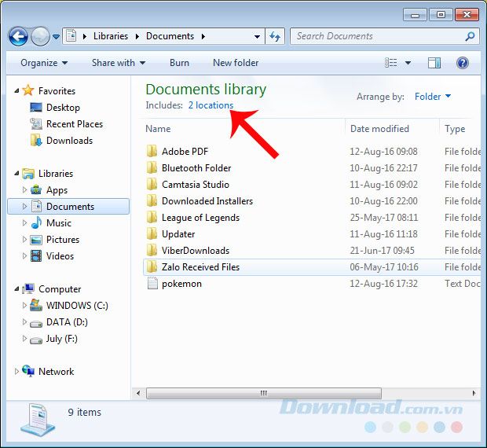Click the Network icon
487x448 pixels.
pos(28,371)
